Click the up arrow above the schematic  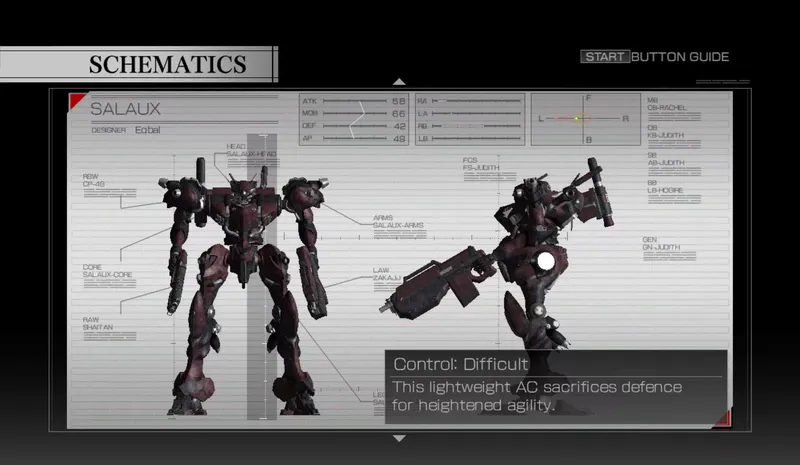(x=399, y=82)
